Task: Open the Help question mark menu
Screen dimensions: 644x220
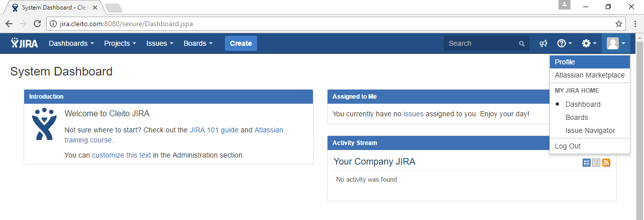Action: [x=565, y=44]
